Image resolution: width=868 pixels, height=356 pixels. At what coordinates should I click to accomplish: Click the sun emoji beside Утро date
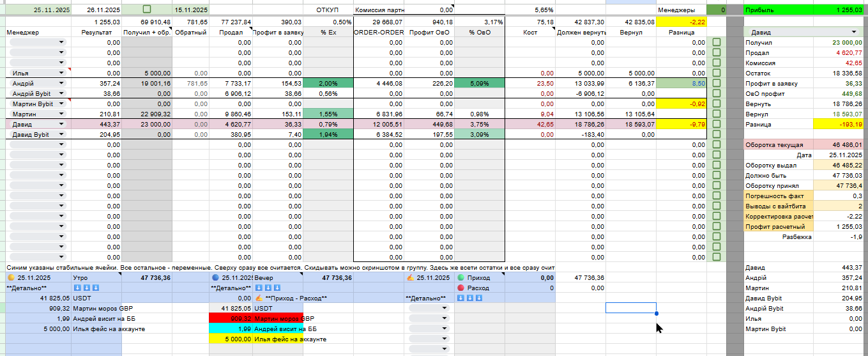[x=11, y=278]
